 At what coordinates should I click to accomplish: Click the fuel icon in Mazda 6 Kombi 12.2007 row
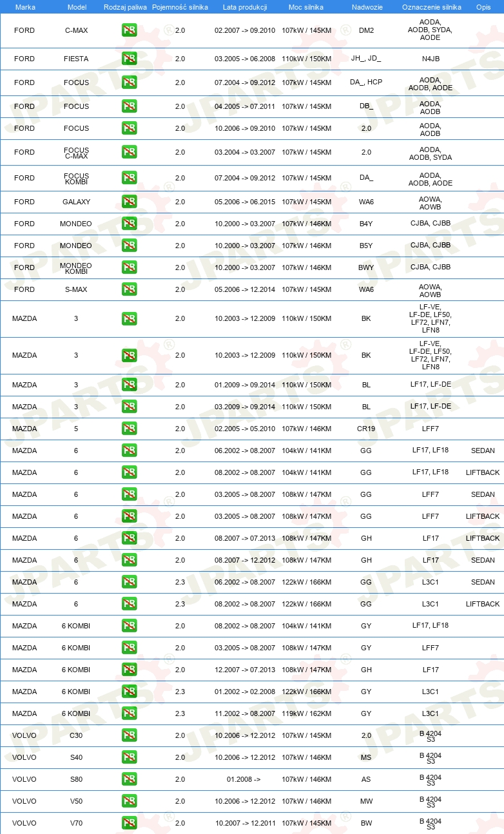click(x=130, y=670)
